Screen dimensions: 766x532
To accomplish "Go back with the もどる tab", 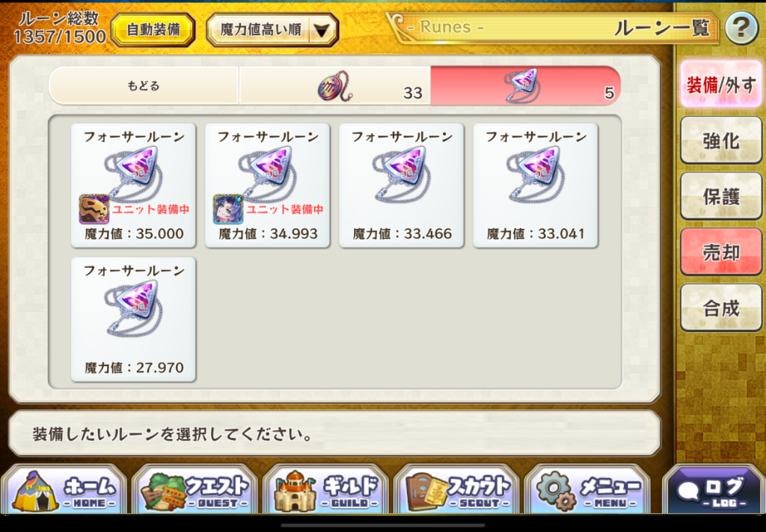I will point(144,85).
